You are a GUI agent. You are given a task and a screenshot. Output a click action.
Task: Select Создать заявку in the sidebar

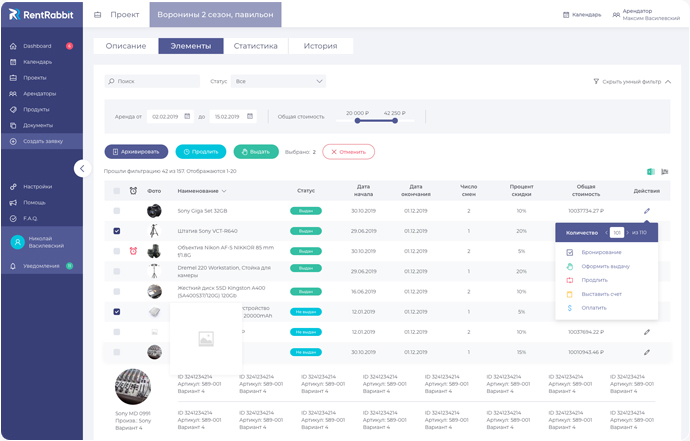pyautogui.click(x=42, y=141)
